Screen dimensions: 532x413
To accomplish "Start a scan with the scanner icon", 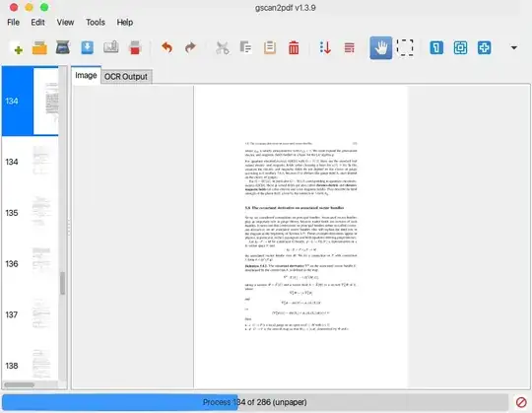I will [x=63, y=48].
